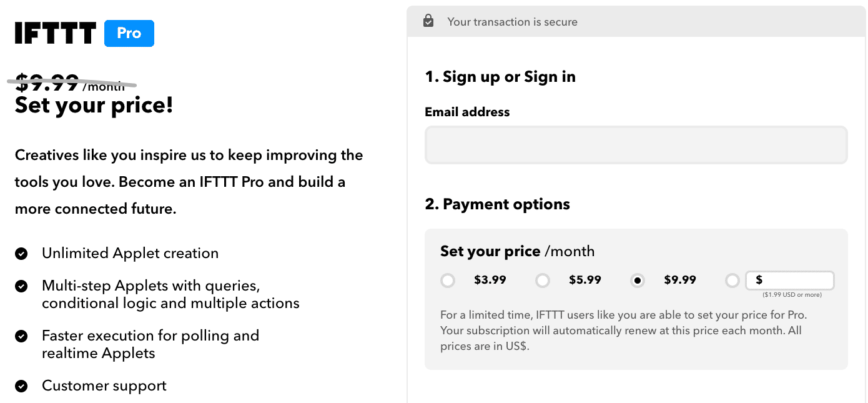868x403 pixels.
Task: Click the $3.99 price label
Action: click(490, 280)
